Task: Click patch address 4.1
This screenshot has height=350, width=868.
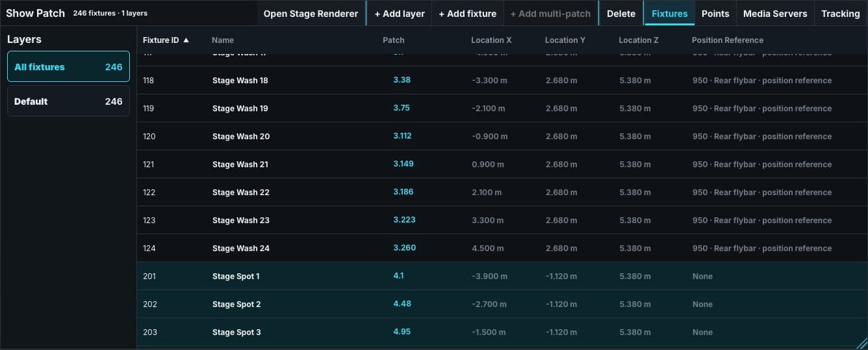Action: click(x=398, y=276)
